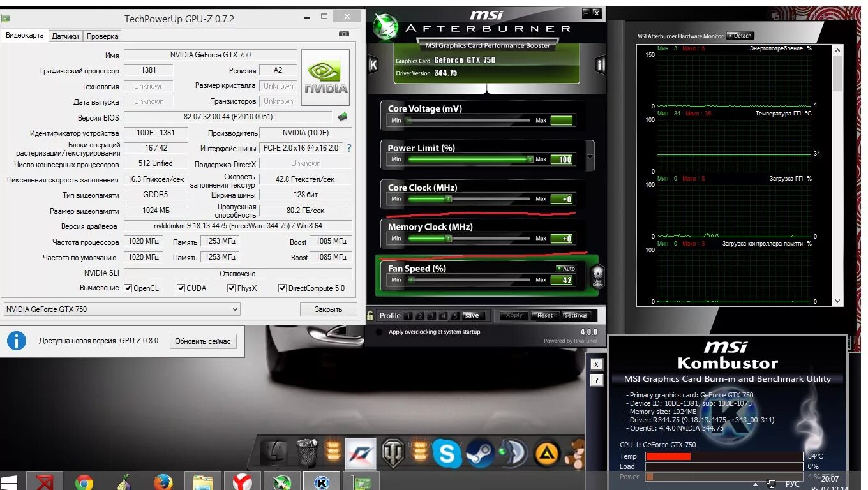Select Afterburner profile slot 5
This screenshot has width=868, height=490.
click(454, 316)
